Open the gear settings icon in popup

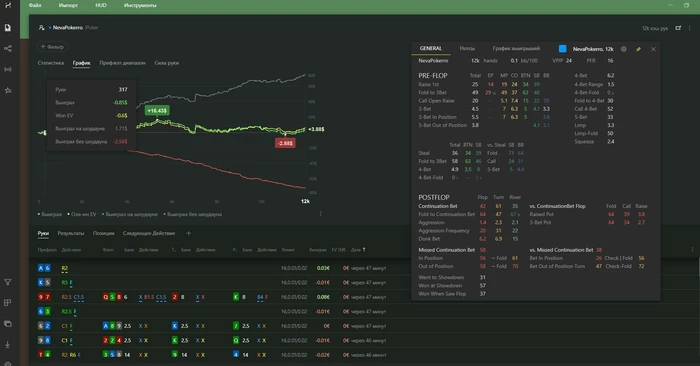coord(624,49)
